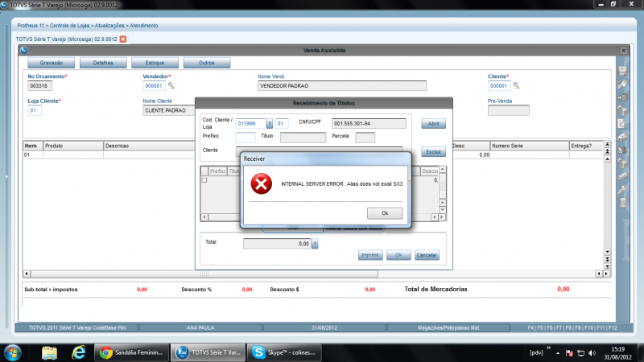Click the Produto column header
This screenshot has height=362, width=644.
tap(73, 146)
